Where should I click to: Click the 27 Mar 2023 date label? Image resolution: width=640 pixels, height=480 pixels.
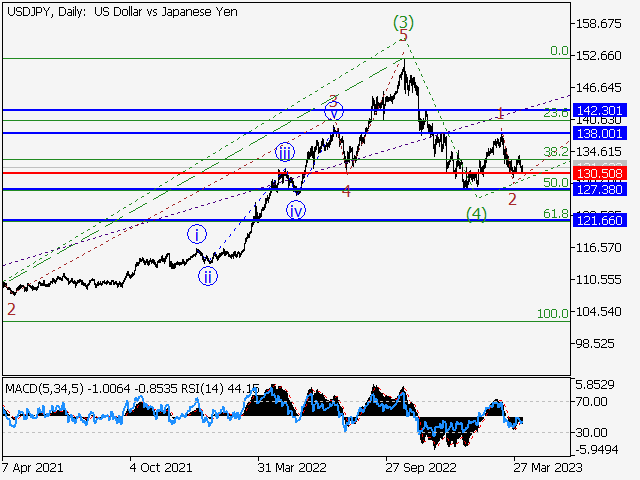[548, 468]
